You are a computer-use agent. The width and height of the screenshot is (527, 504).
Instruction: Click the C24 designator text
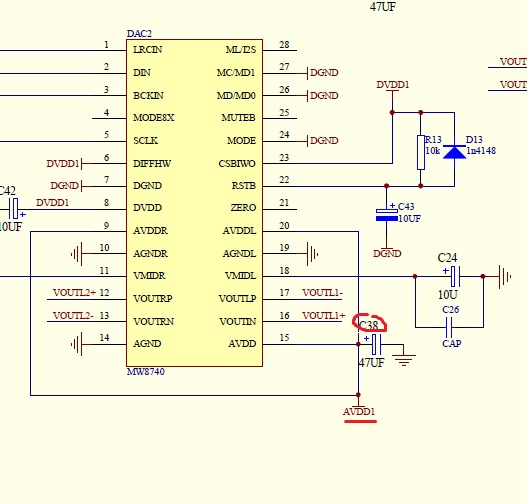point(447,258)
